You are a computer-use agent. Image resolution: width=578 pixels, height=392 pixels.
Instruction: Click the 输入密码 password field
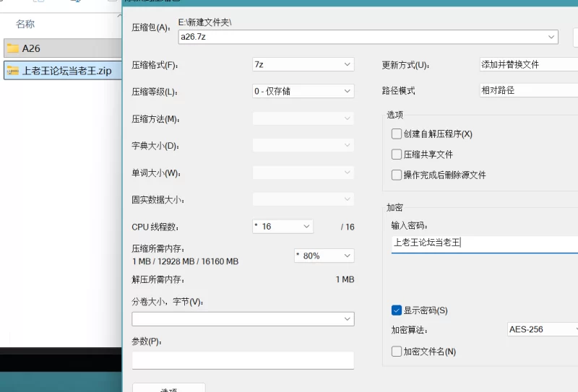[x=485, y=243]
